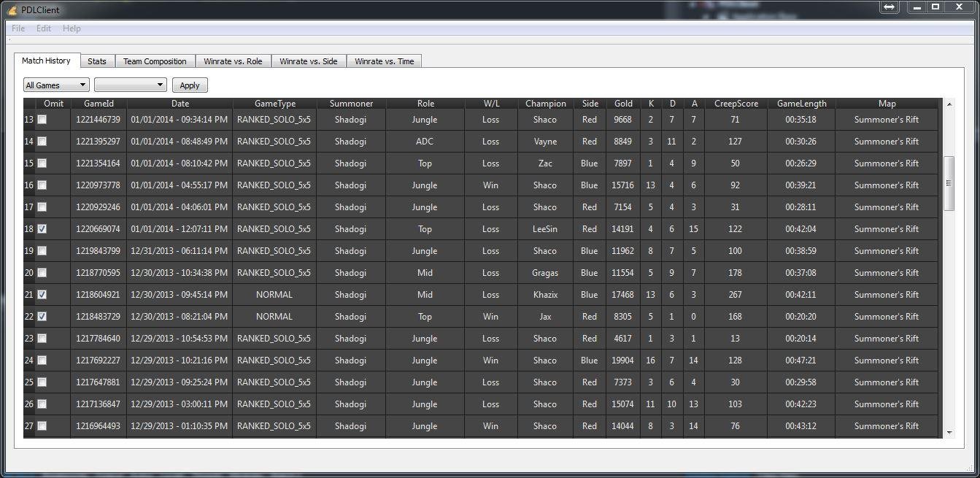Click the Jax champion cell
Viewport: 980px width, 478px height.
point(545,317)
